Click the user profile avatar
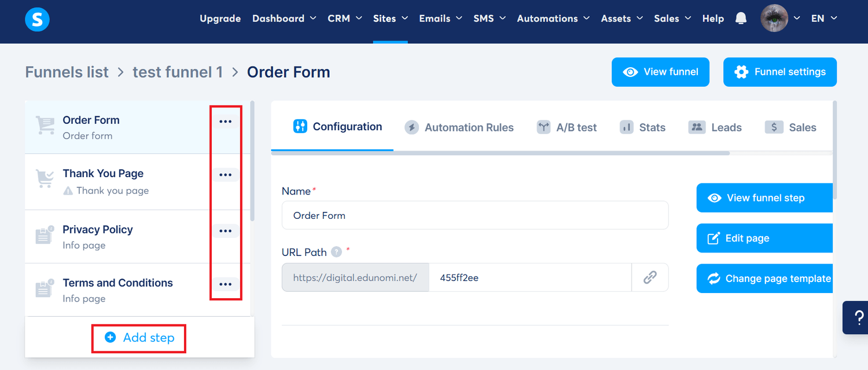The height and width of the screenshot is (370, 868). click(x=774, y=19)
